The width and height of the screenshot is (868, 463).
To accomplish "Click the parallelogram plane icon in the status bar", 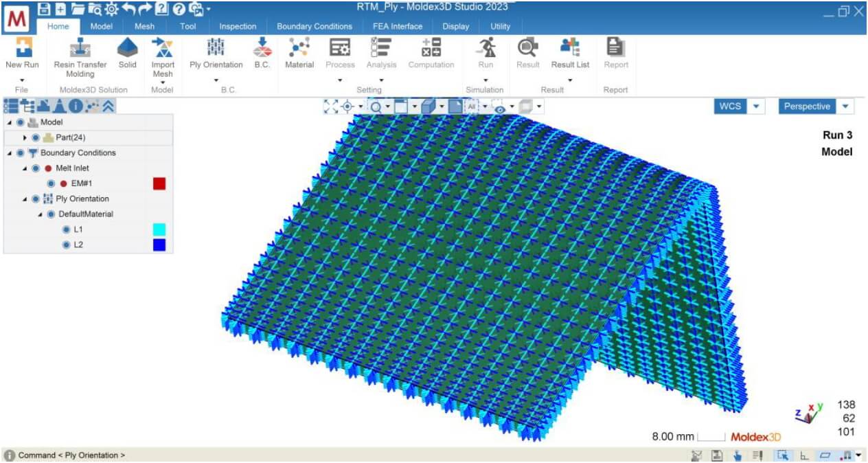I will pyautogui.click(x=825, y=455).
